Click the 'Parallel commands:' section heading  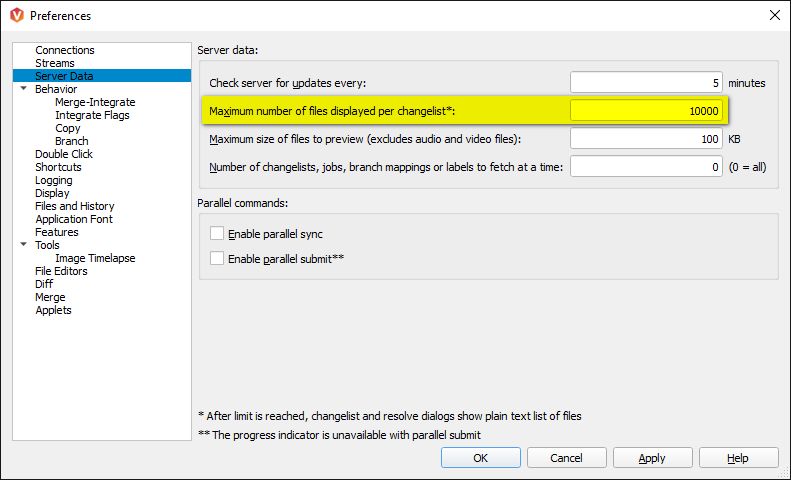click(243, 203)
